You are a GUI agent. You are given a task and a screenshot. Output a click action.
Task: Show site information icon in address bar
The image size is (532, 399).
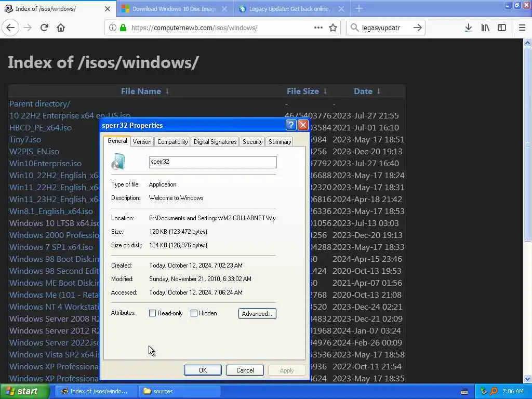(112, 28)
